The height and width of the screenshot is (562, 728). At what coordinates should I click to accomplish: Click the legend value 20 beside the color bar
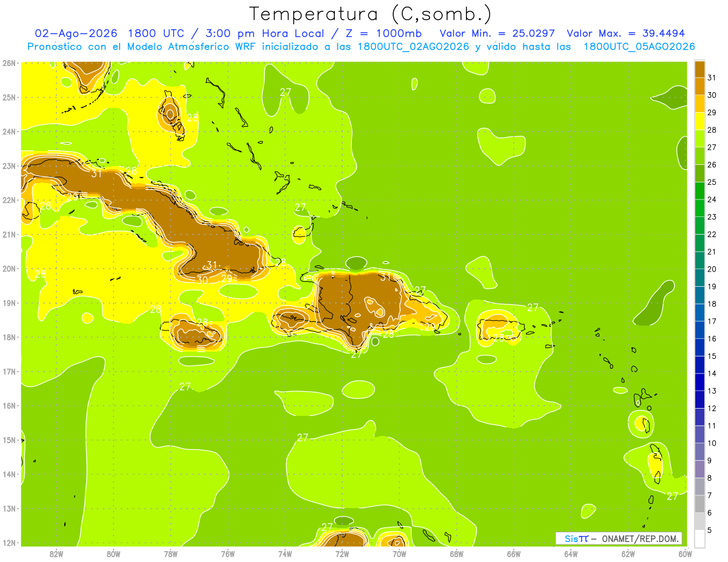pos(712,269)
